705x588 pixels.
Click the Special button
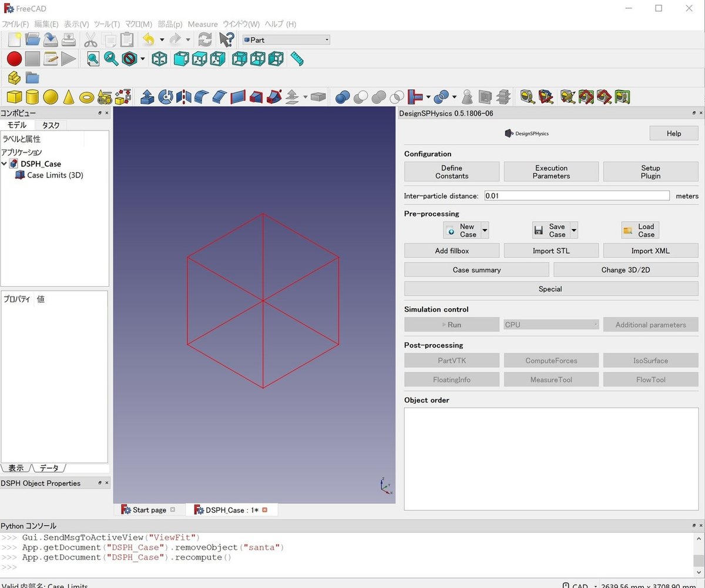550,289
